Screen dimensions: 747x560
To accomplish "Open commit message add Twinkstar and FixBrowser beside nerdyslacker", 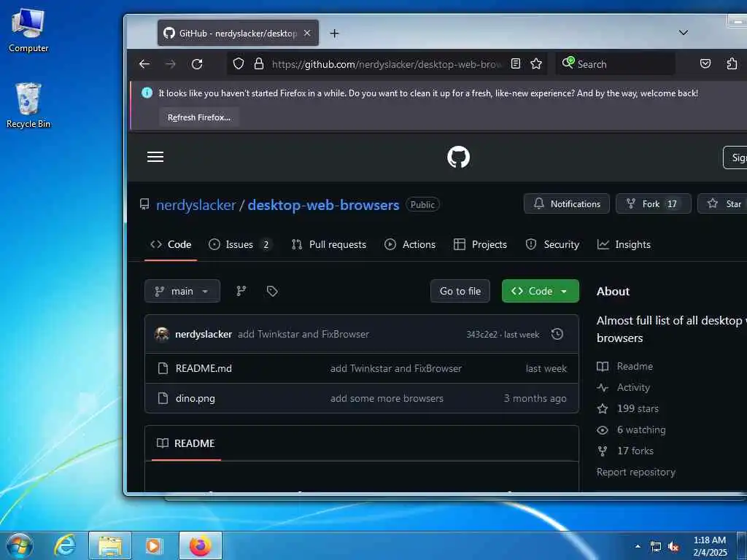I will tap(303, 334).
